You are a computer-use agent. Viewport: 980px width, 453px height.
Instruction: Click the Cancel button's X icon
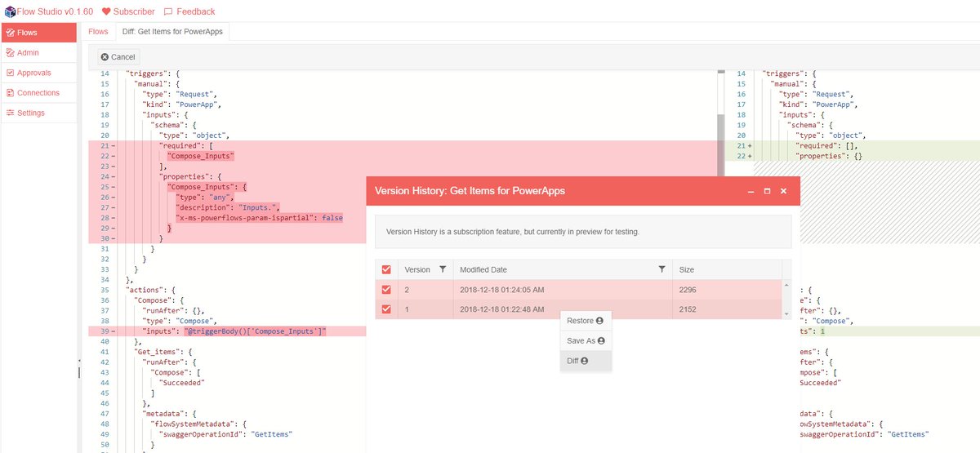click(105, 57)
